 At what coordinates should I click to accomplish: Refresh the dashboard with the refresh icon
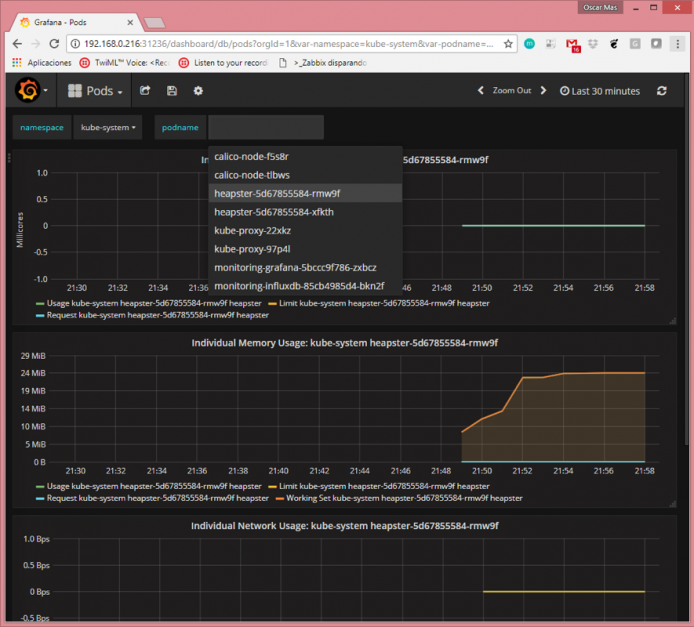click(662, 91)
